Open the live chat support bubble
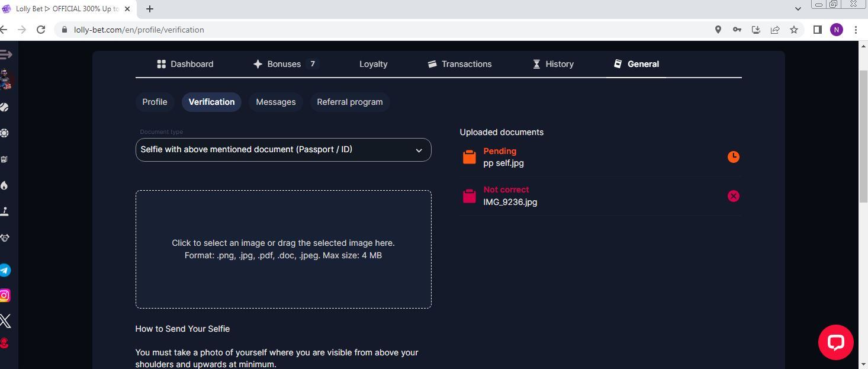The height and width of the screenshot is (369, 868). [835, 342]
